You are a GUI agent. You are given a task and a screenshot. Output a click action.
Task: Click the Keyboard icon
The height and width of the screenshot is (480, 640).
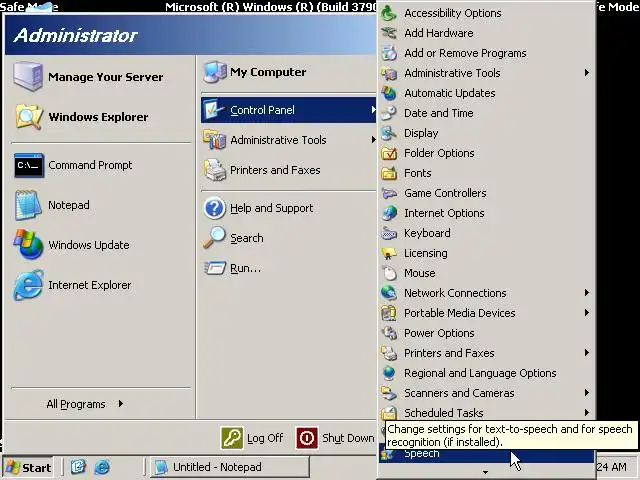click(389, 233)
